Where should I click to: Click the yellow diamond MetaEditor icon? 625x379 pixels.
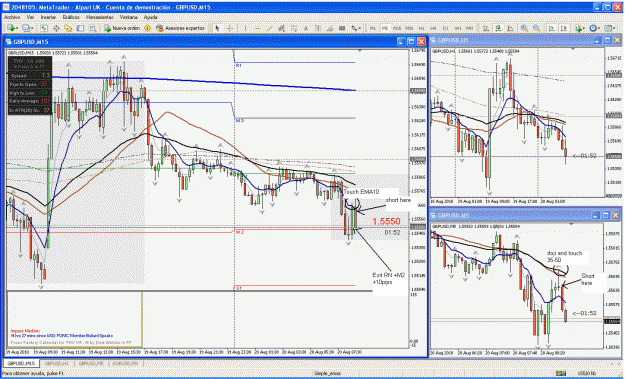point(147,28)
